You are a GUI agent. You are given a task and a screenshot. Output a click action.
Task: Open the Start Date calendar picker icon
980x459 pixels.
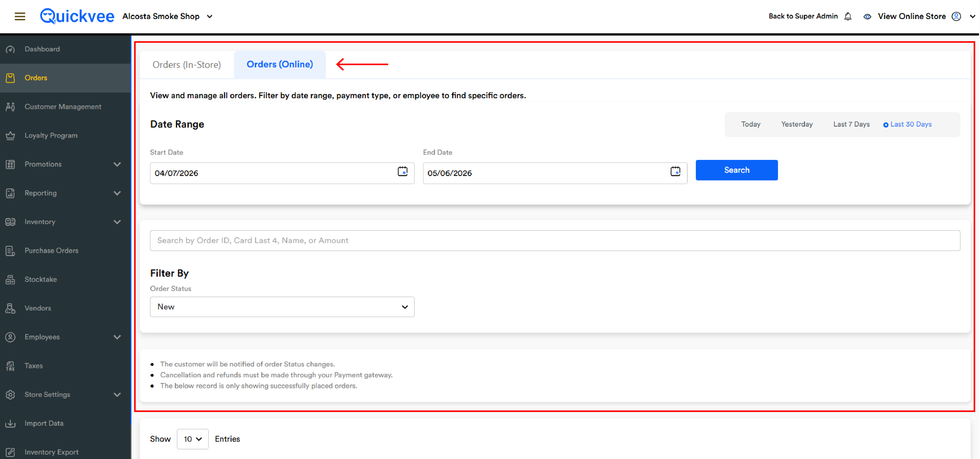point(403,172)
